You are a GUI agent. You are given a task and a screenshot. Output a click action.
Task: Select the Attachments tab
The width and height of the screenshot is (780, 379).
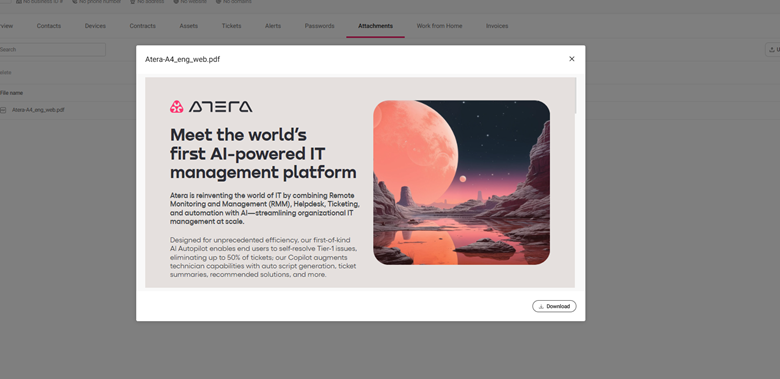376,26
